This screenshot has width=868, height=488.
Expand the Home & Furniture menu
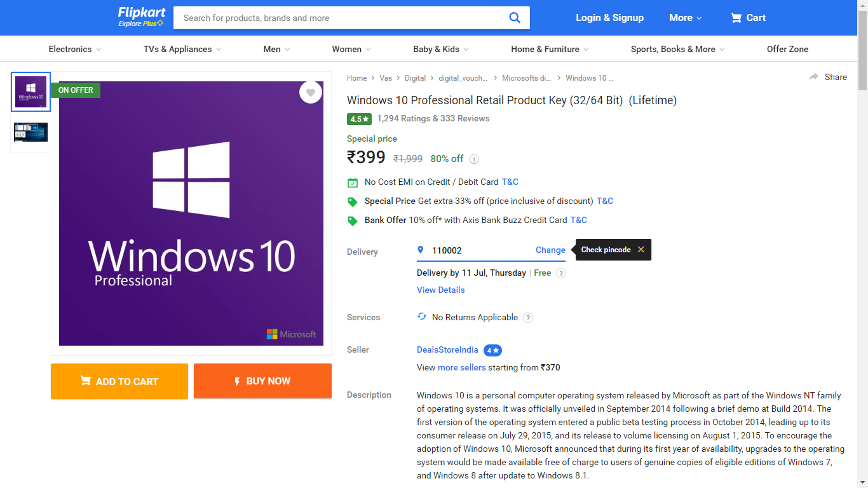point(550,49)
